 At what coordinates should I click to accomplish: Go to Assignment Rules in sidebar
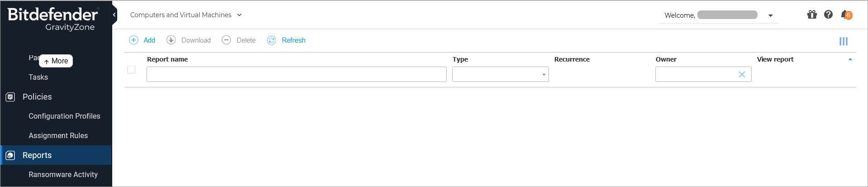click(x=58, y=136)
